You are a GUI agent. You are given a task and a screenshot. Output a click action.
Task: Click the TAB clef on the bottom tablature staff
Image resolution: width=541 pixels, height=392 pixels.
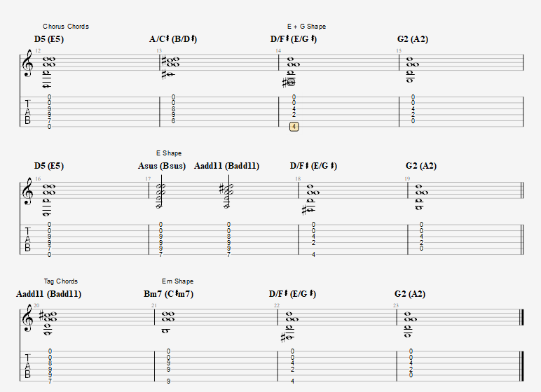(x=27, y=367)
